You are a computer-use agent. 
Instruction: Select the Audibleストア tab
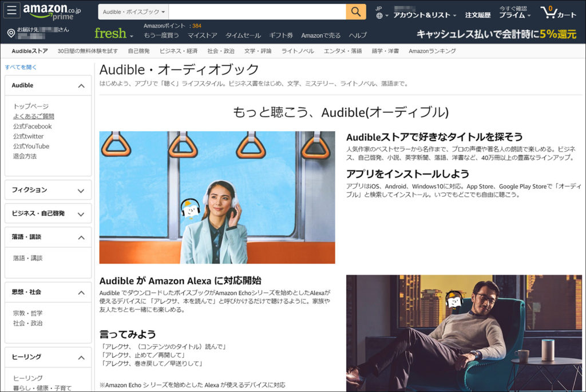(30, 51)
